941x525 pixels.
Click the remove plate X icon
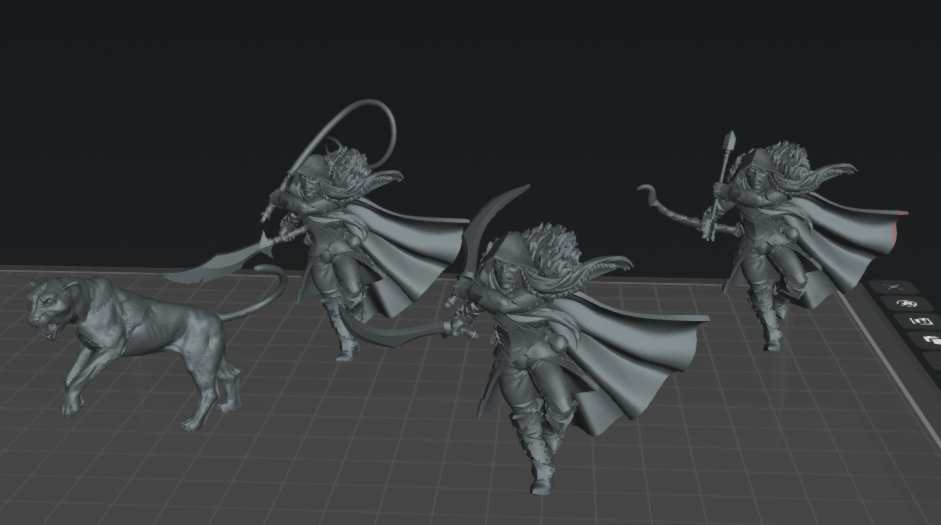click(x=892, y=287)
